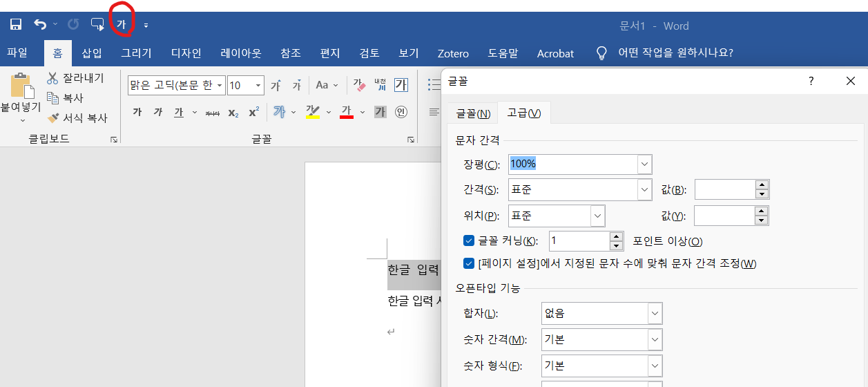Toggle italic formatting
Screen dimensions: 868x387
point(158,112)
